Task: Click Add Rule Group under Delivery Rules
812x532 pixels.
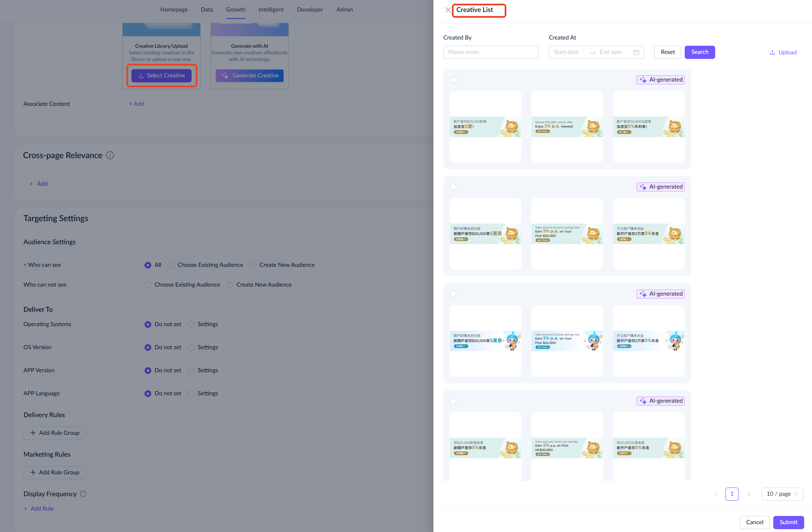Action: 55,433
